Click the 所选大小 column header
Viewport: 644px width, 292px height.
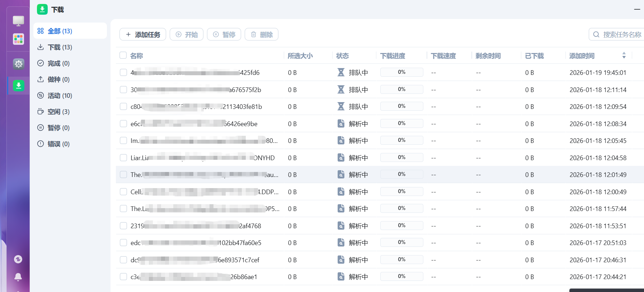(x=300, y=56)
